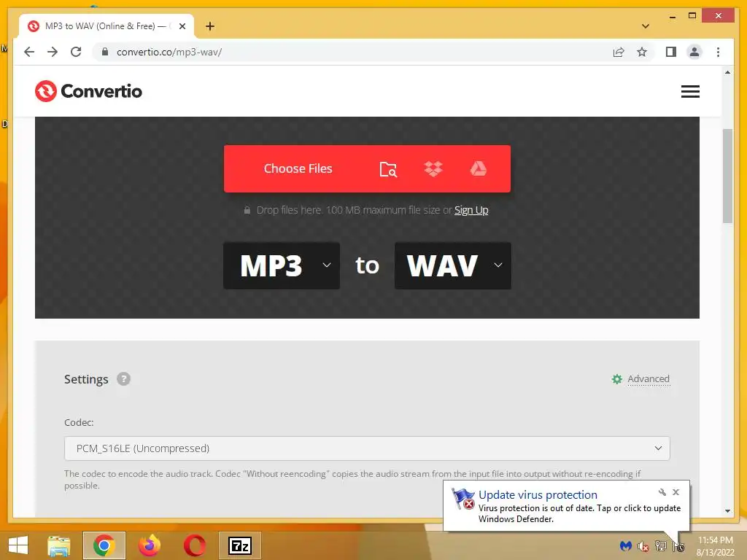Open the Windows Start menu
Image resolution: width=747 pixels, height=560 pixels.
[x=18, y=545]
